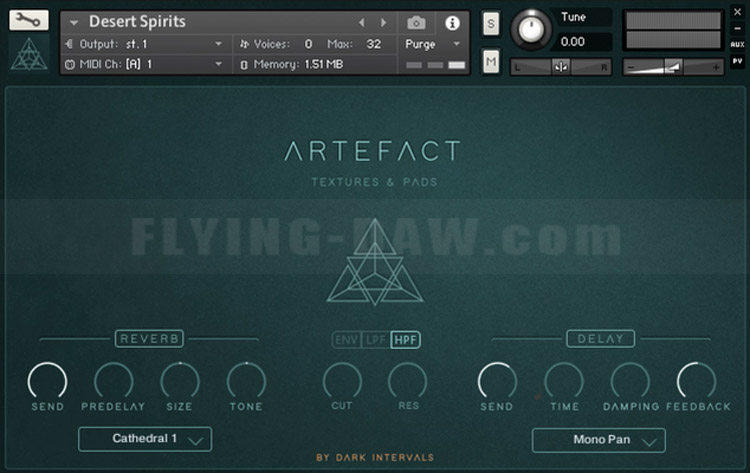Click the filter CUT knob
This screenshot has height=473, width=750.
[342, 381]
